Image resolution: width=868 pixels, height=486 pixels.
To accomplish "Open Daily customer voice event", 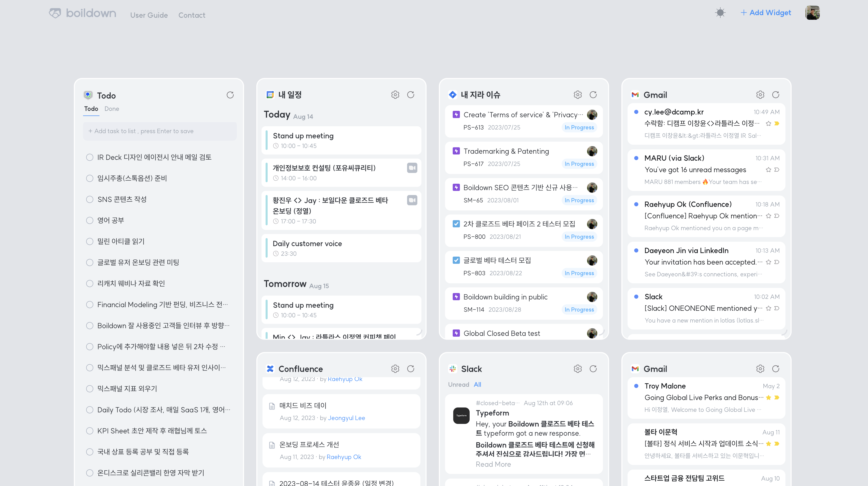I will pos(341,248).
